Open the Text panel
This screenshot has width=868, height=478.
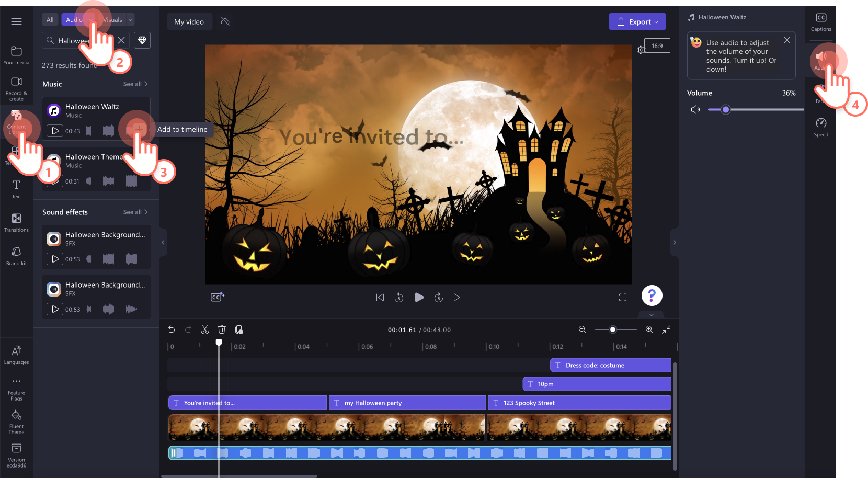16,189
